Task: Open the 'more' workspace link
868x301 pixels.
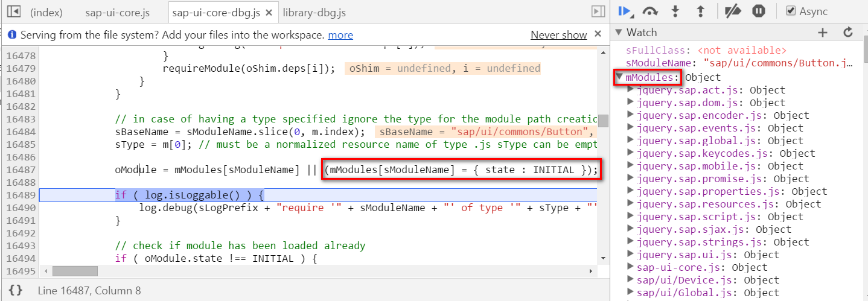Action: [340, 35]
